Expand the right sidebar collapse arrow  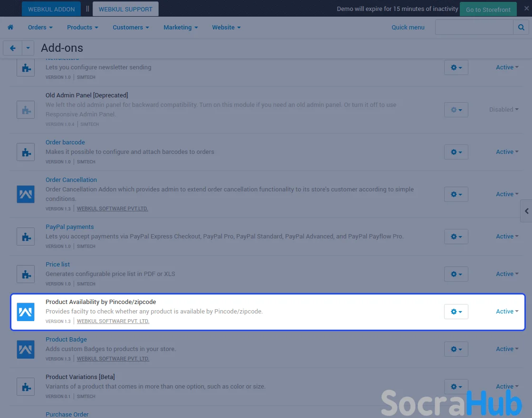526,211
